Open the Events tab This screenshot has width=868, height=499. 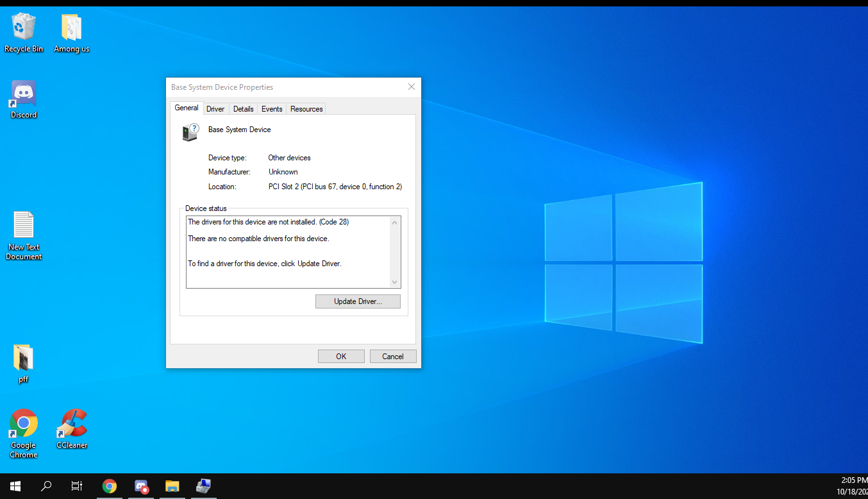pyautogui.click(x=271, y=108)
